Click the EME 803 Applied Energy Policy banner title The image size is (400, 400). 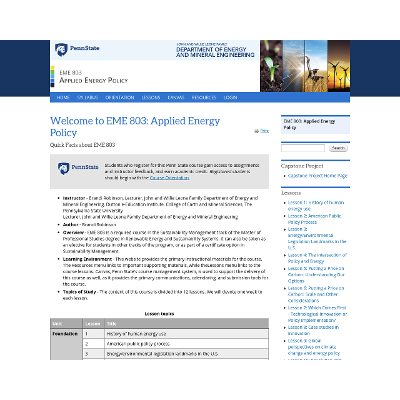tap(94, 77)
